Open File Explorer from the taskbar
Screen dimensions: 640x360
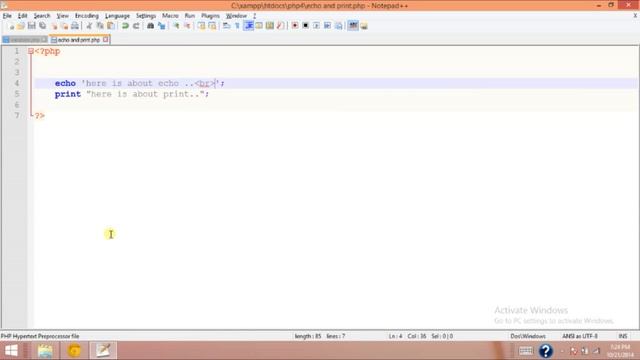click(x=45, y=350)
